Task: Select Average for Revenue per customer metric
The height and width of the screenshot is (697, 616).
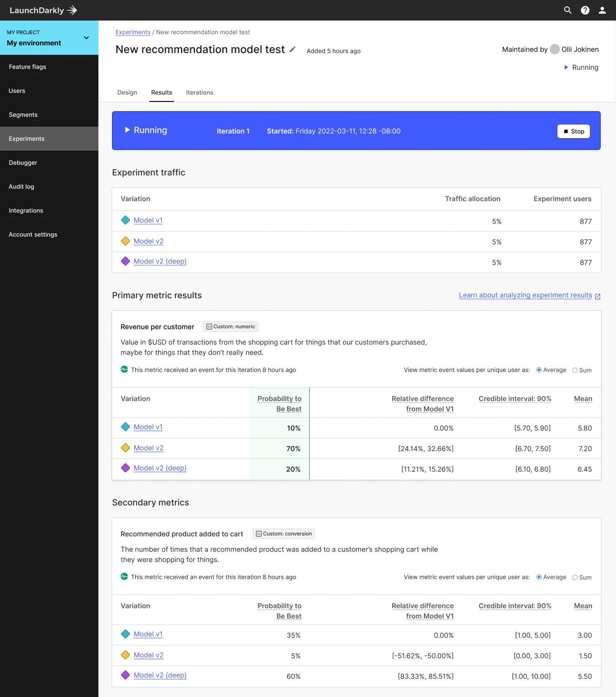Action: 539,370
